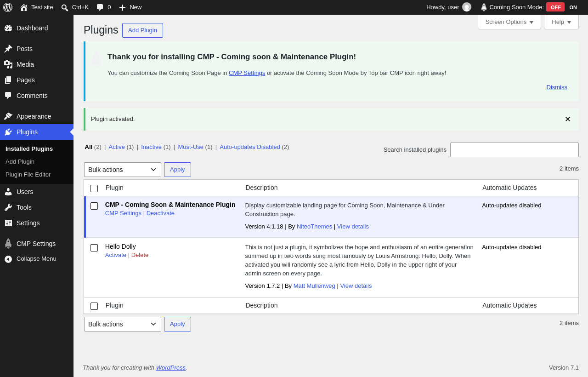View details for CMP plugin
This screenshot has width=588, height=377.
(x=353, y=227)
